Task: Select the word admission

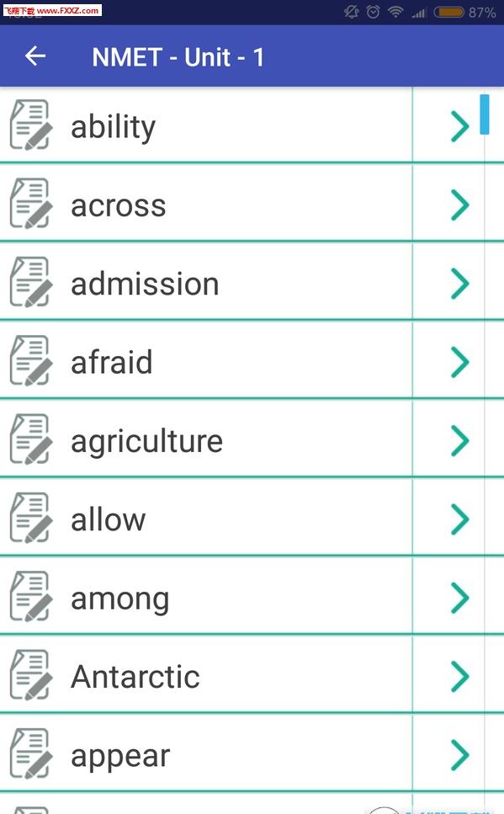Action: pyautogui.click(x=145, y=284)
